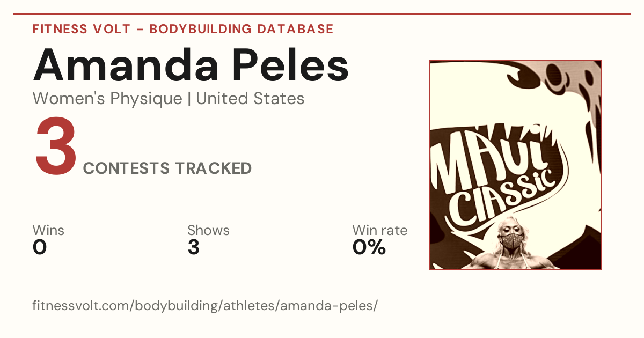Screen dimensions: 644x338
Task: Click the Contests Tracked label
Action: 167,168
